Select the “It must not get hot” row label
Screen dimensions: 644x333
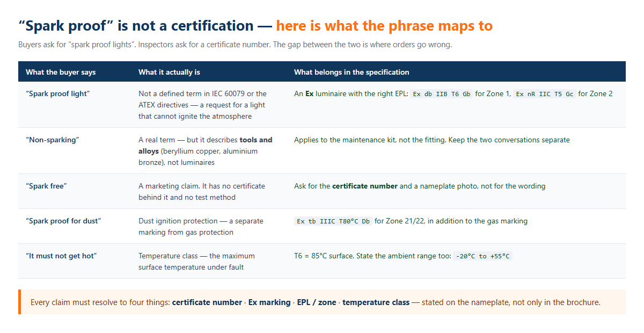61,256
